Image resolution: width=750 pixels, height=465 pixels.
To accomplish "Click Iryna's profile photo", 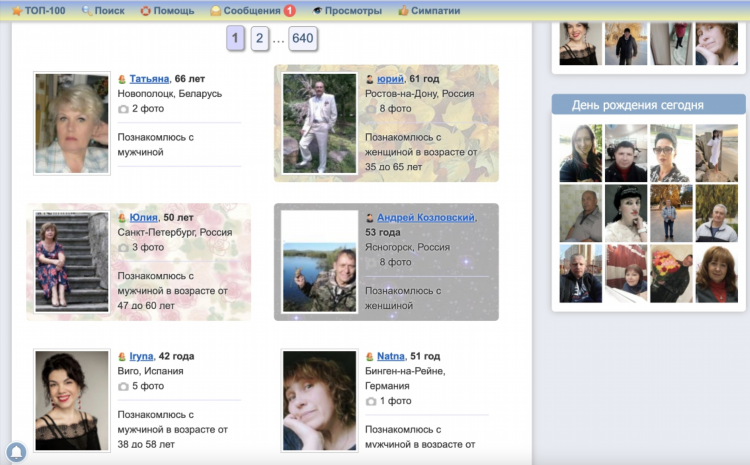I will pos(72,401).
